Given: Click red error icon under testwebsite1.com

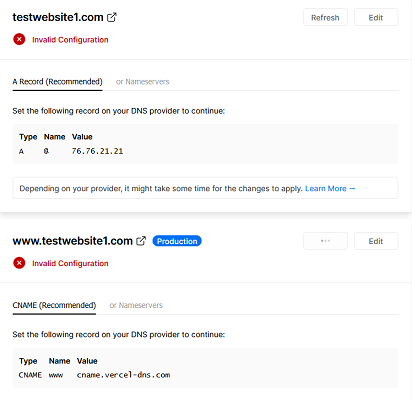Looking at the screenshot, I should [19, 39].
